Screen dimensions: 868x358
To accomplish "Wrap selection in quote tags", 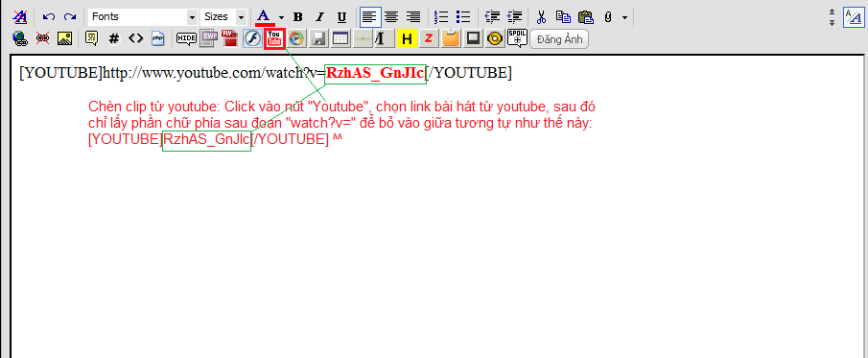I will [91, 38].
